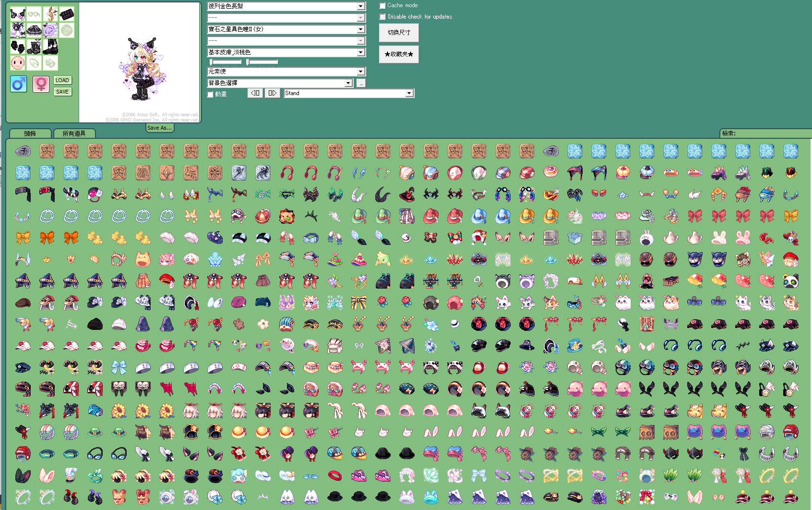812x510 pixels.
Task: Click the equipped black frilly skirt slot
Action: pyautogui.click(x=34, y=30)
